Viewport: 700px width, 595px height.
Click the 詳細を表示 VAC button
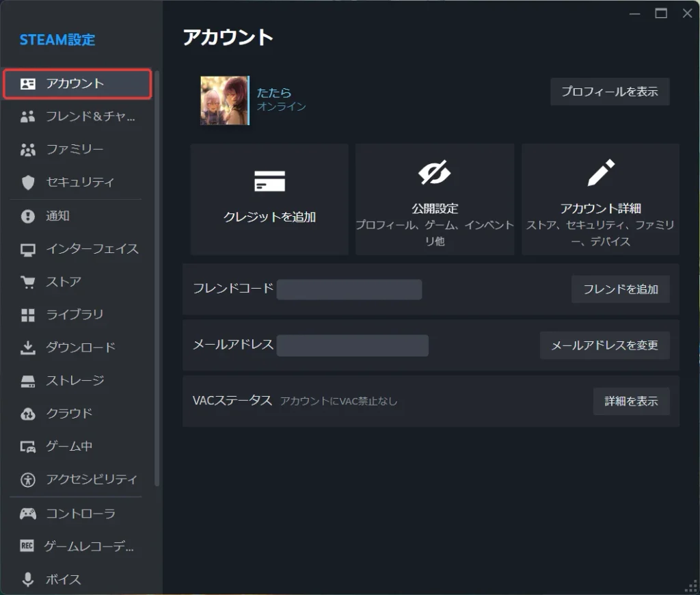click(631, 401)
